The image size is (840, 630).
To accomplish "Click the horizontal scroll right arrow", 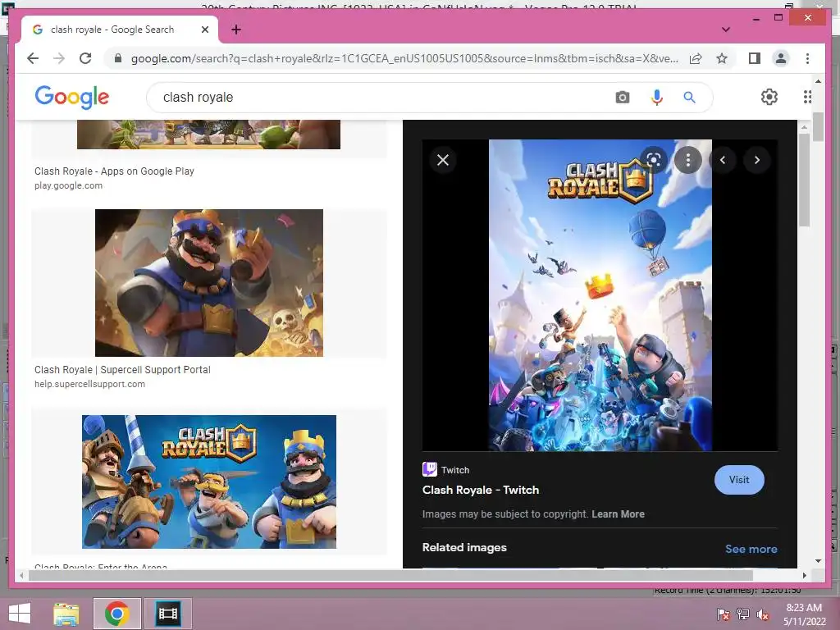I will 804,575.
